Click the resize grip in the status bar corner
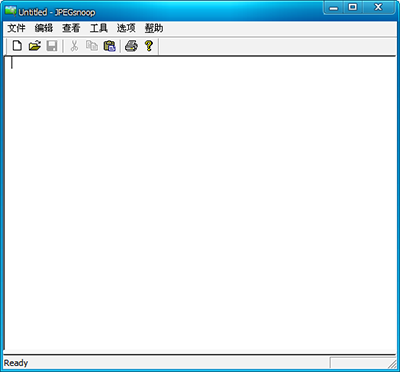 [391, 363]
